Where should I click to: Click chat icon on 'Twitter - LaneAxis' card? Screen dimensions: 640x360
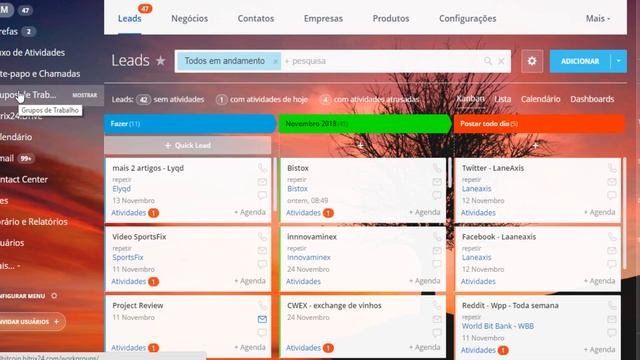click(x=611, y=196)
